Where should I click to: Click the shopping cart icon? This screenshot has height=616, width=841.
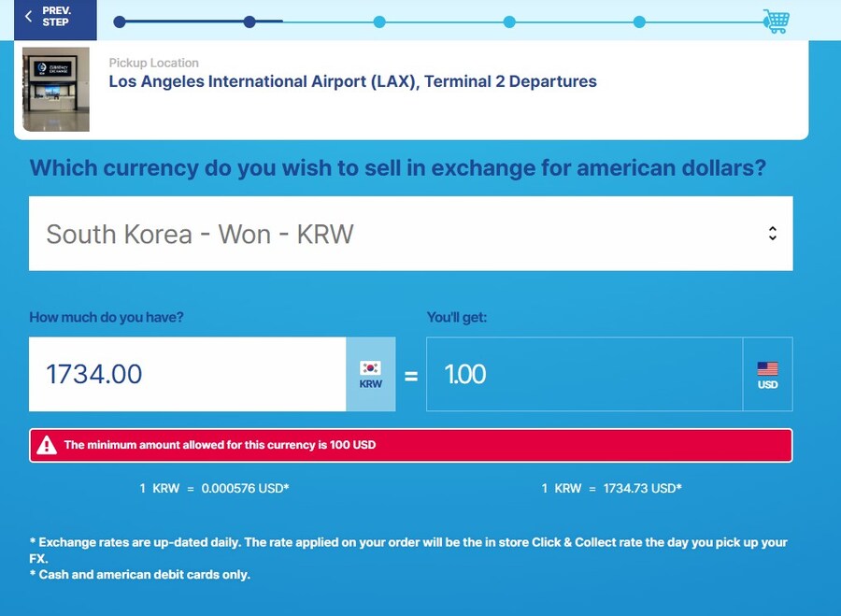tap(776, 21)
